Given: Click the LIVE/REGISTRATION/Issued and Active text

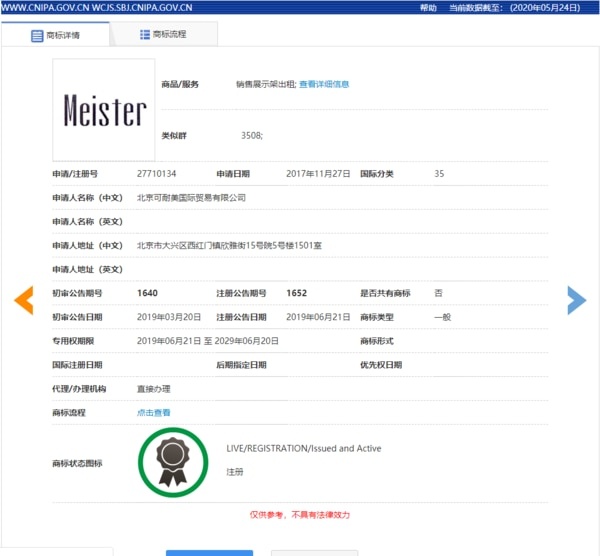Looking at the screenshot, I should click(304, 448).
